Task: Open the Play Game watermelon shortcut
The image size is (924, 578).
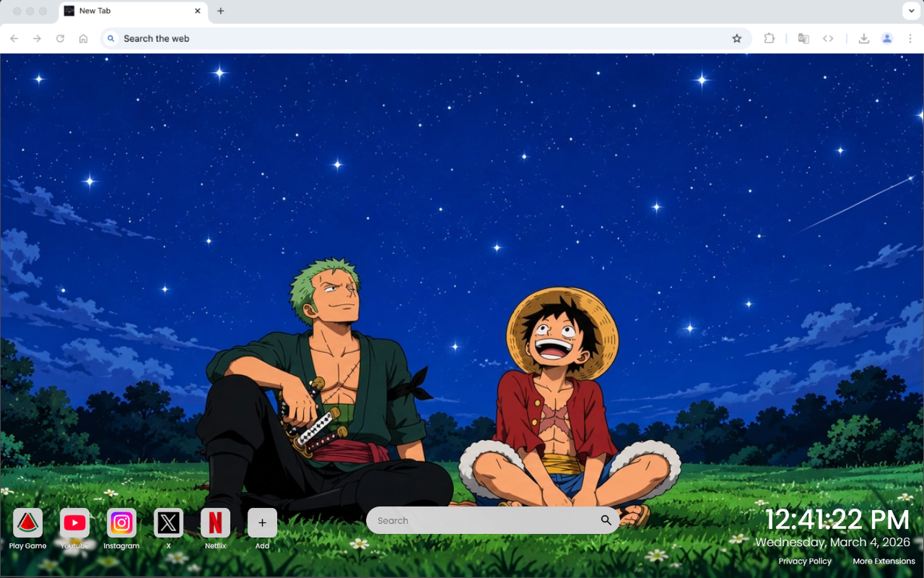Action: click(27, 522)
